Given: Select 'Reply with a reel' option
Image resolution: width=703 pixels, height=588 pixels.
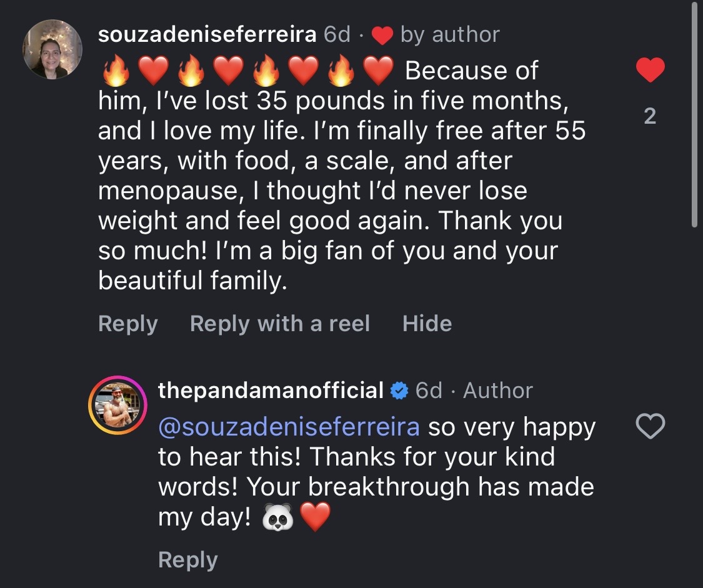Looking at the screenshot, I should pos(279,324).
